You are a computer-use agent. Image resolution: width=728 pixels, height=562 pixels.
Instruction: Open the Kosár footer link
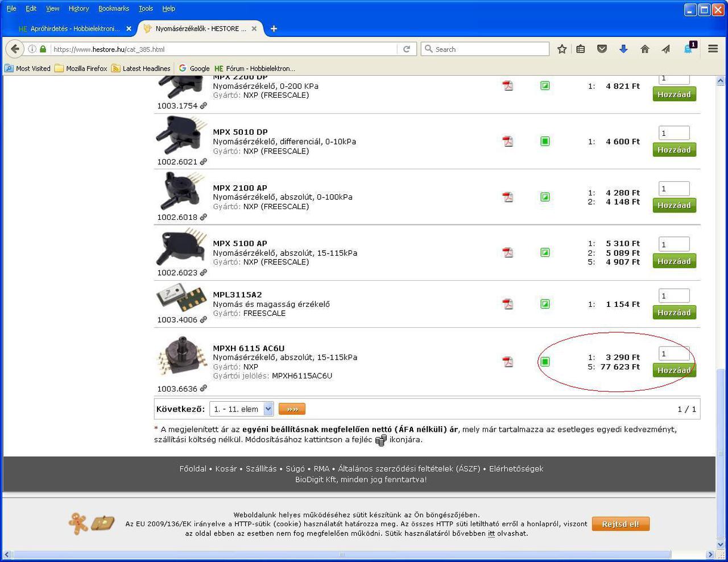(x=226, y=469)
